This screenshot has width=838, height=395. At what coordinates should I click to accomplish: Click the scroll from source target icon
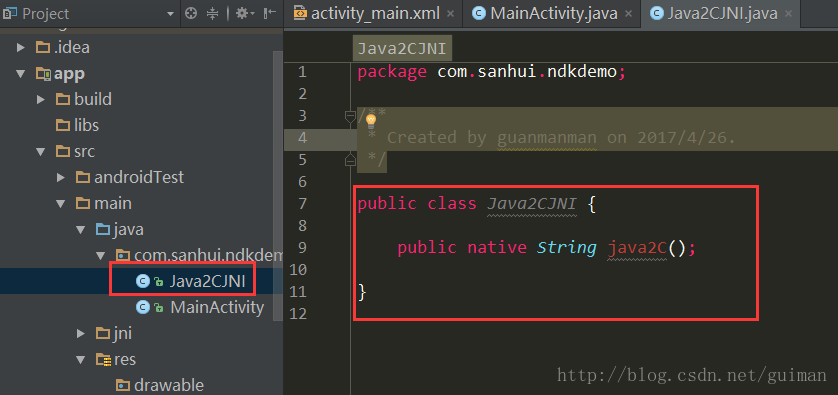pos(191,13)
